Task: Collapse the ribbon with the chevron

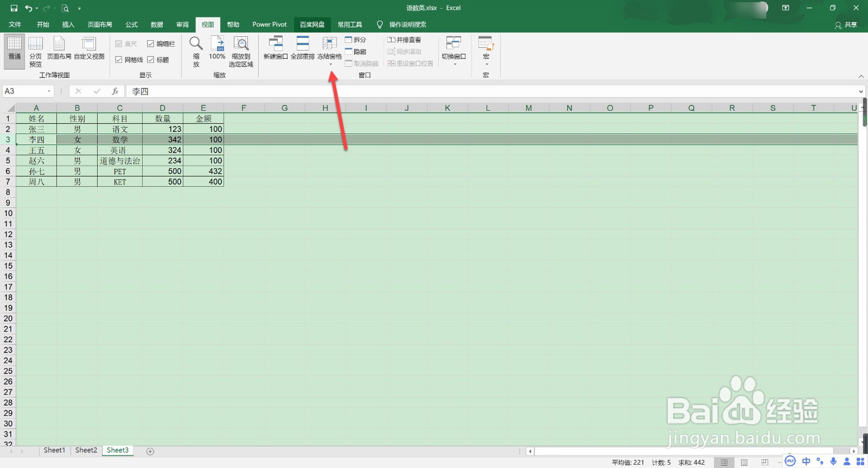Action: 861,76
